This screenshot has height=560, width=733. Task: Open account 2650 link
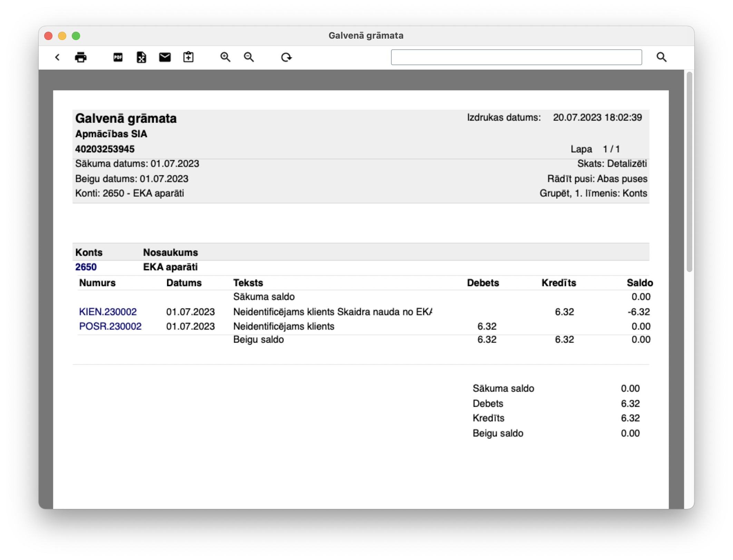point(86,267)
